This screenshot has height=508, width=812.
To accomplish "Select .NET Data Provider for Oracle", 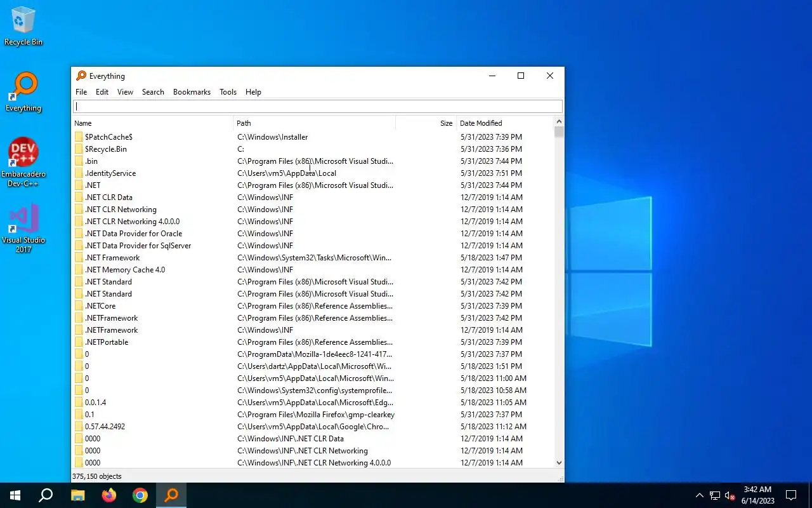I will point(133,234).
